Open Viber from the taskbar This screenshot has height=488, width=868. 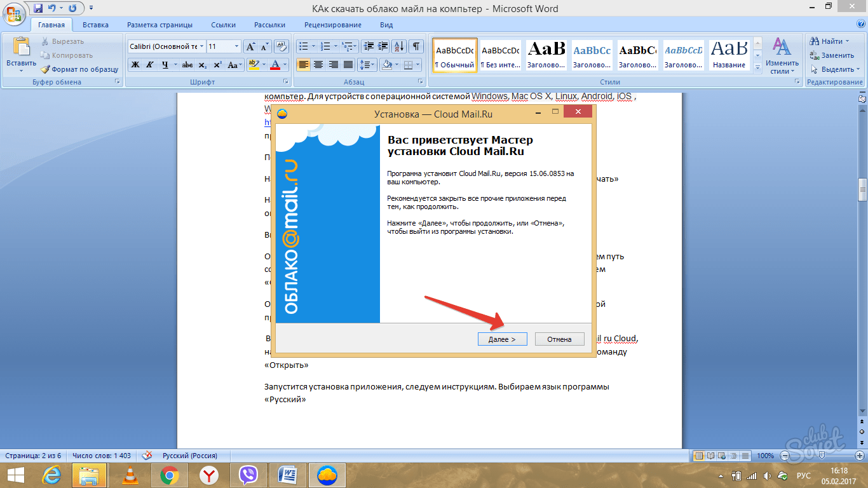click(248, 475)
